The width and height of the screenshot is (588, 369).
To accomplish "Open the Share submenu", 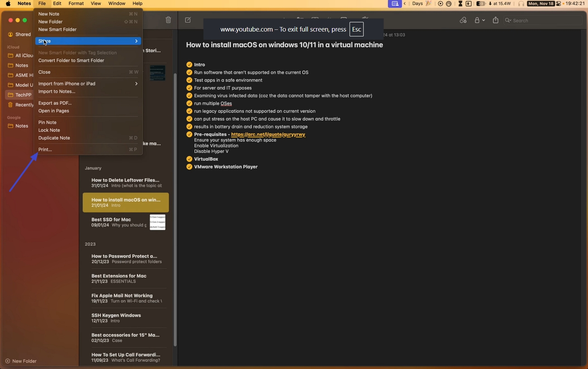I will (88, 41).
